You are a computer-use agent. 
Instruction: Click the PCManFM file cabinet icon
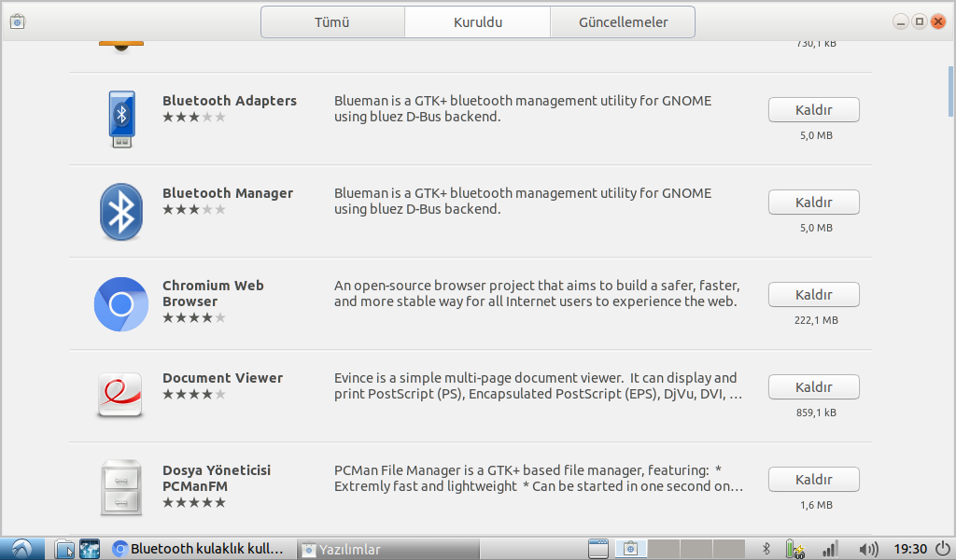[121, 487]
